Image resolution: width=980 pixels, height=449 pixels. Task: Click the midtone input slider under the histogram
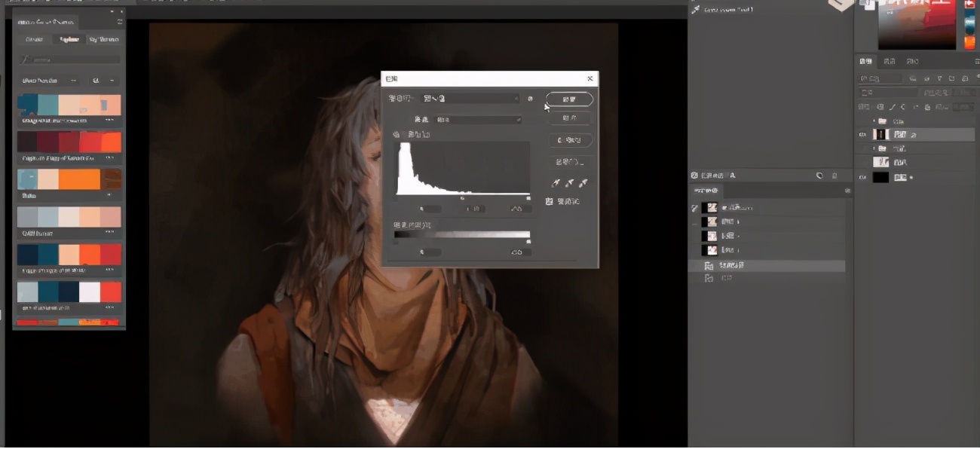463,198
